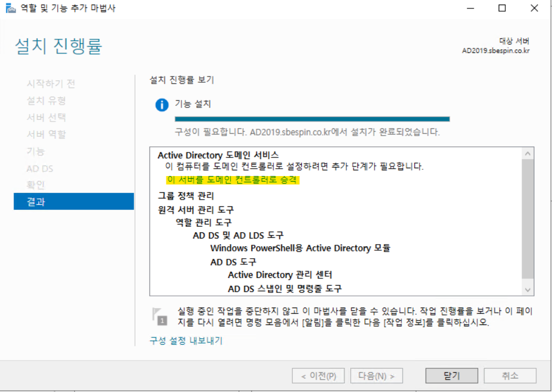The height and width of the screenshot is (392, 552).
Task: Click the 역할 관리 도구 entry
Action: (203, 222)
